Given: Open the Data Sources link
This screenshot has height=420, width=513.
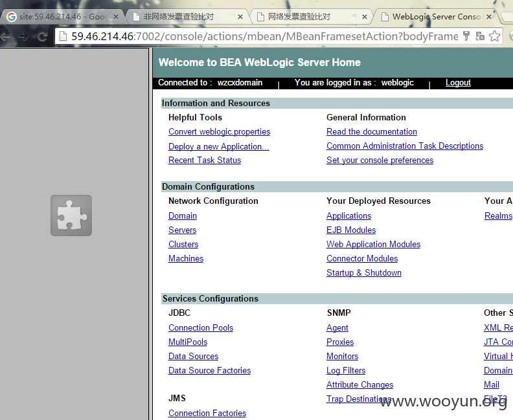Looking at the screenshot, I should click(194, 357).
